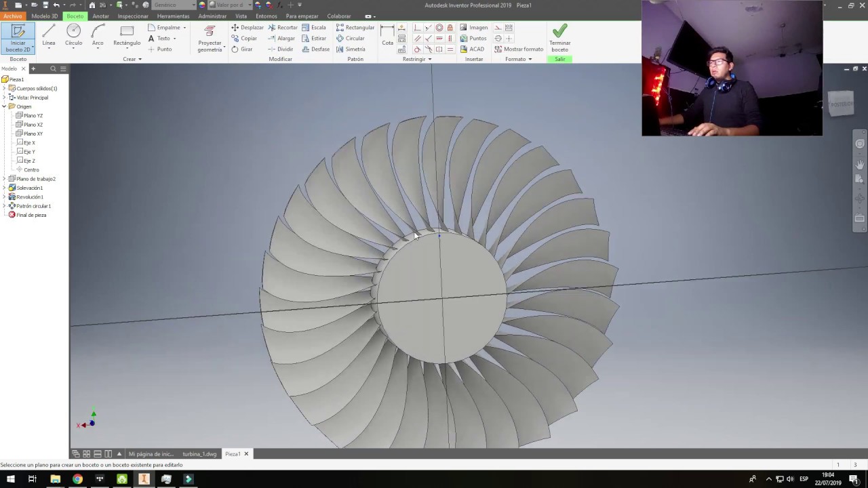This screenshot has height=488, width=868.
Task: Select the Recortar trim tool
Action: pyautogui.click(x=283, y=28)
